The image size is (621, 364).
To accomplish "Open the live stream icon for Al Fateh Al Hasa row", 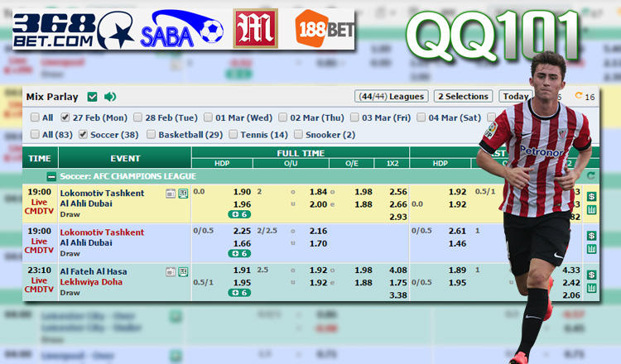I will 183,272.
